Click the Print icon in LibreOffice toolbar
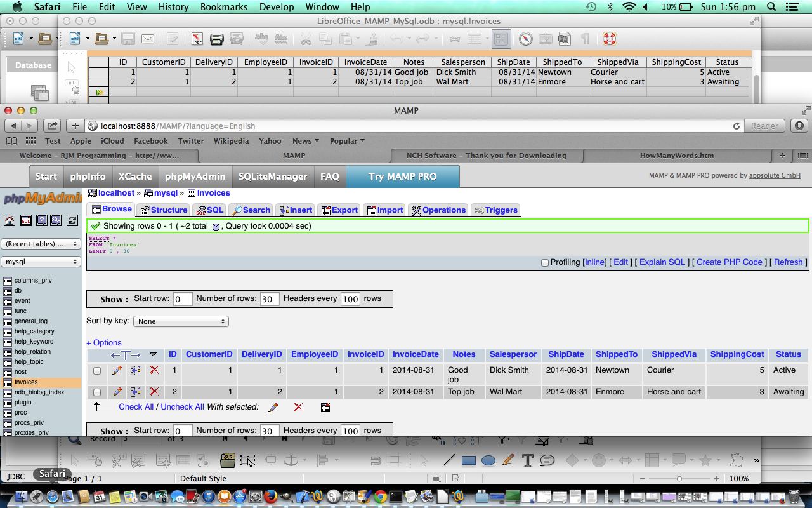 point(216,39)
